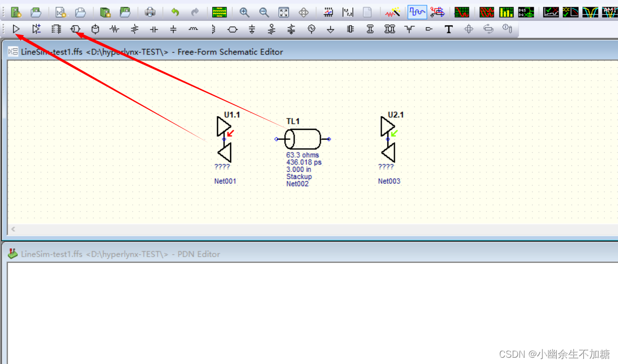Select the add ground symbol tool
Image resolution: width=618 pixels, height=364 pixels.
331,29
